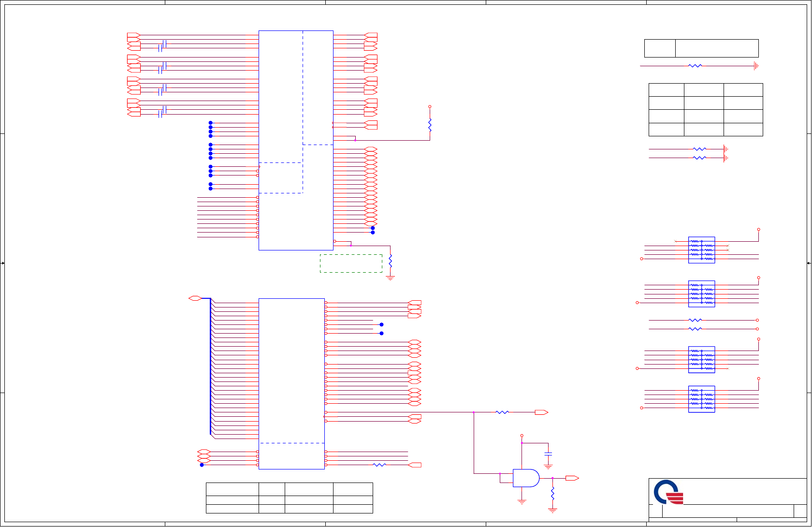Select the blue AND gate symbol
This screenshot has width=812, height=527.
[x=526, y=478]
